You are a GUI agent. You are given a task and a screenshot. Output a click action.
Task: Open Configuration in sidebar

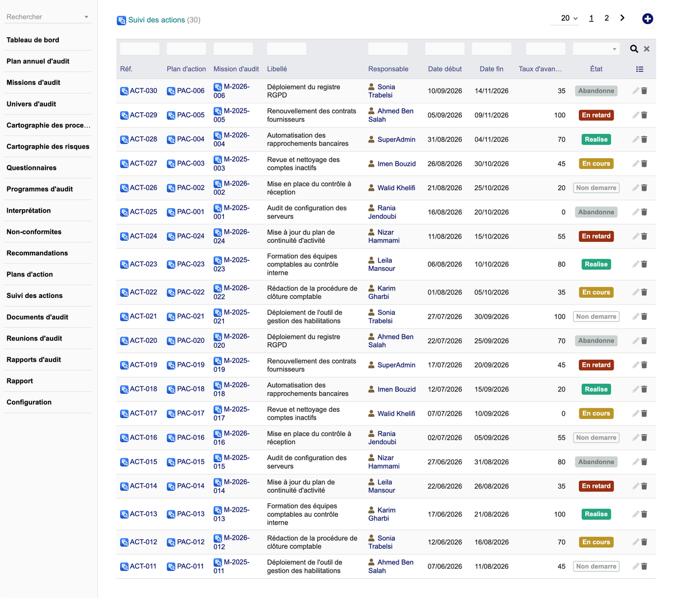29,402
